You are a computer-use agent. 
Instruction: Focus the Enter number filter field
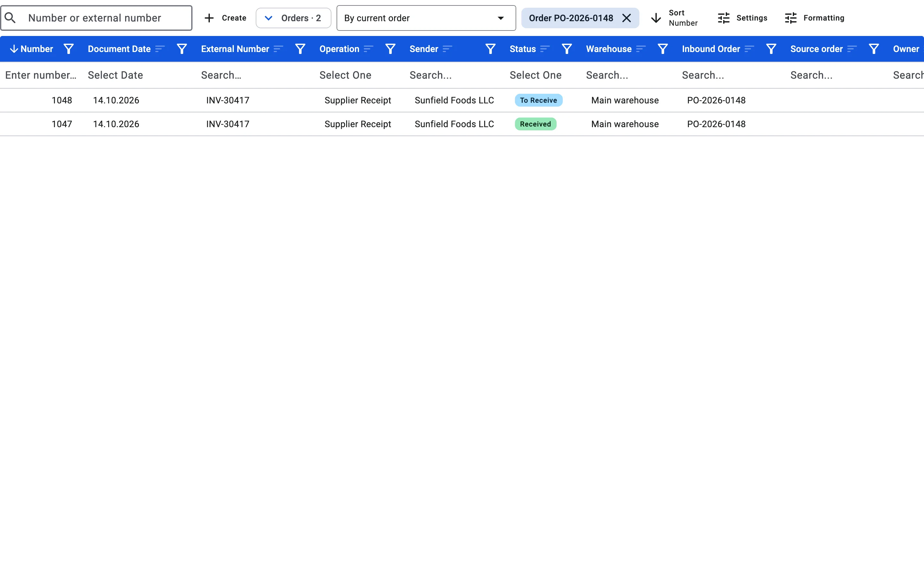click(41, 75)
